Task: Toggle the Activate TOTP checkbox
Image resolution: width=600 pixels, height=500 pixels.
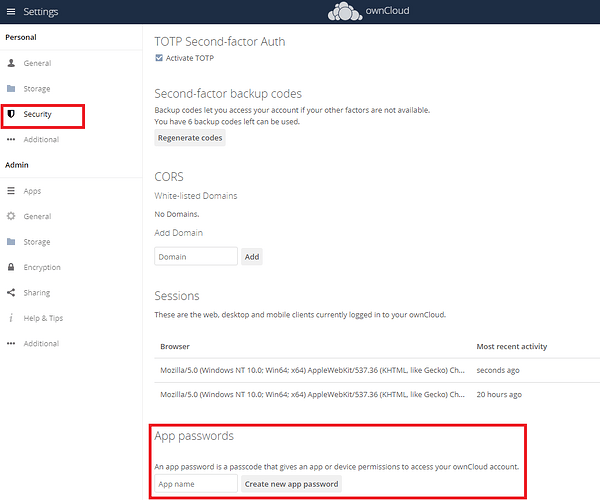Action: [159, 58]
